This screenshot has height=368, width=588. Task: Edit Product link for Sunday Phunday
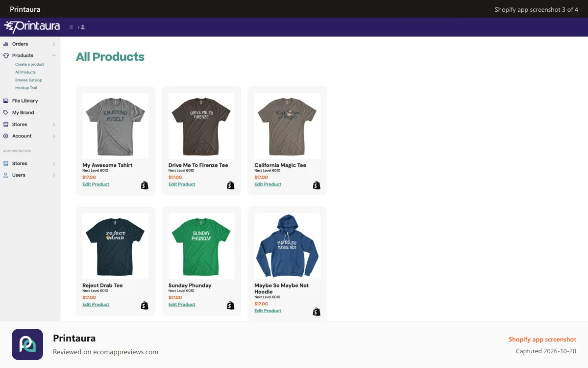pyautogui.click(x=182, y=305)
